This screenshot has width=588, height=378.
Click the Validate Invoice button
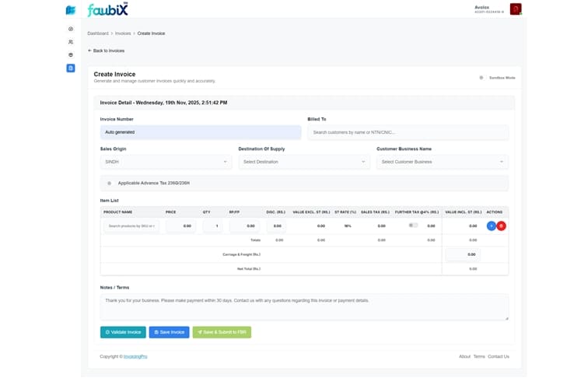coord(123,332)
